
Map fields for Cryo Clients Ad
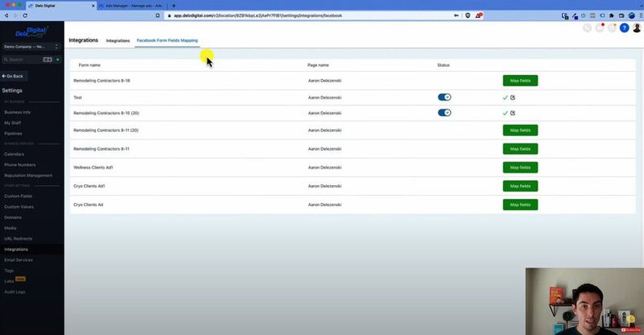coord(520,205)
